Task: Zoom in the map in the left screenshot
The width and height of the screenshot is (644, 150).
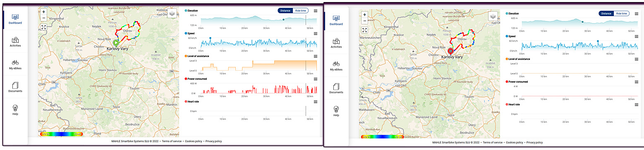Action: [x=44, y=12]
